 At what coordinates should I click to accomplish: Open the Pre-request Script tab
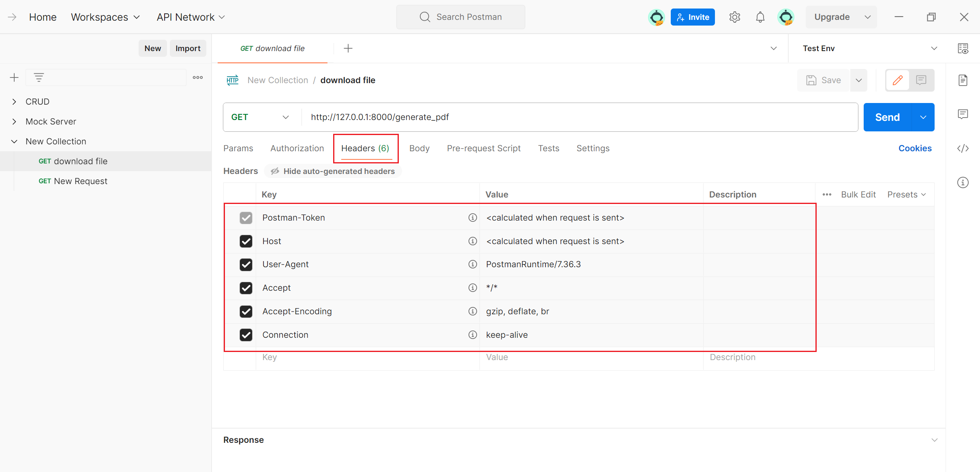point(484,148)
